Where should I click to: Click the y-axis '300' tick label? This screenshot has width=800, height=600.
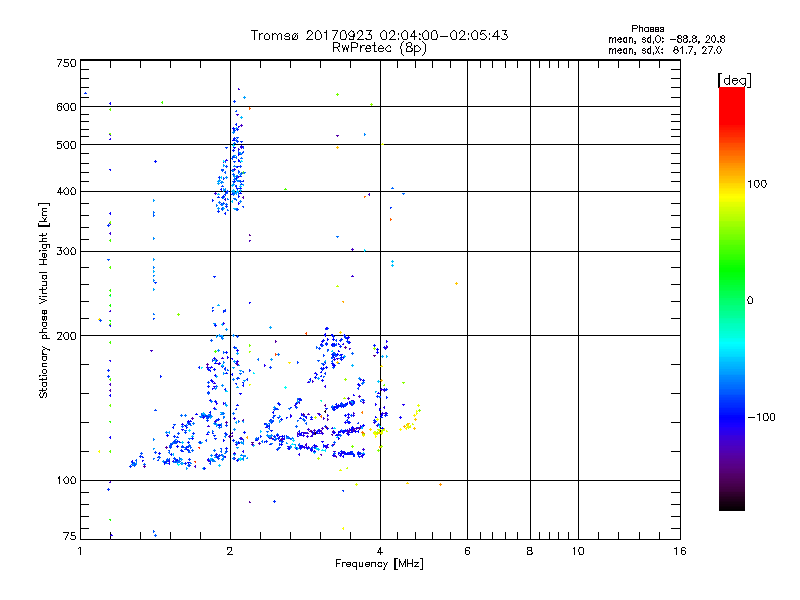pyautogui.click(x=66, y=252)
